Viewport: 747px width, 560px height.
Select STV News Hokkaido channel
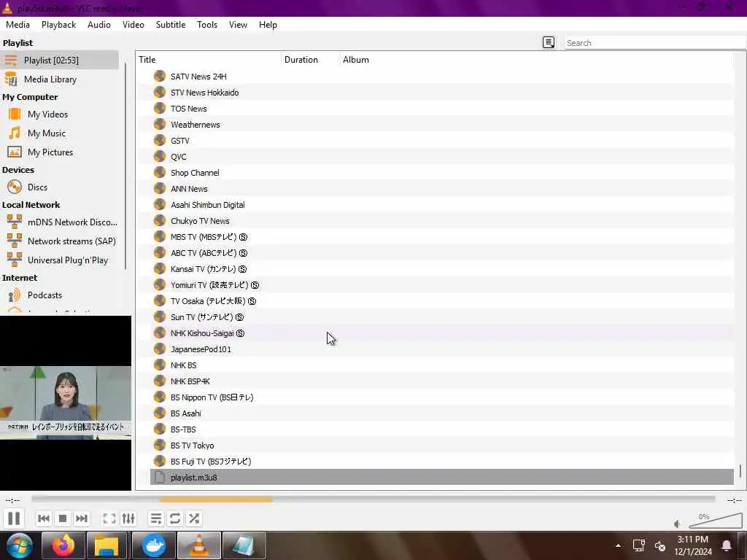[x=441, y=93]
